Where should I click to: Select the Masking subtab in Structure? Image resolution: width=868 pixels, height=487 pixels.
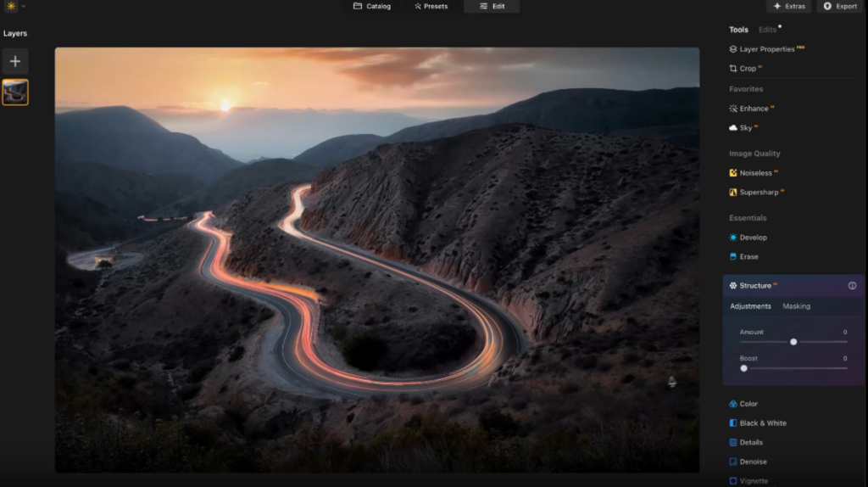coord(796,306)
